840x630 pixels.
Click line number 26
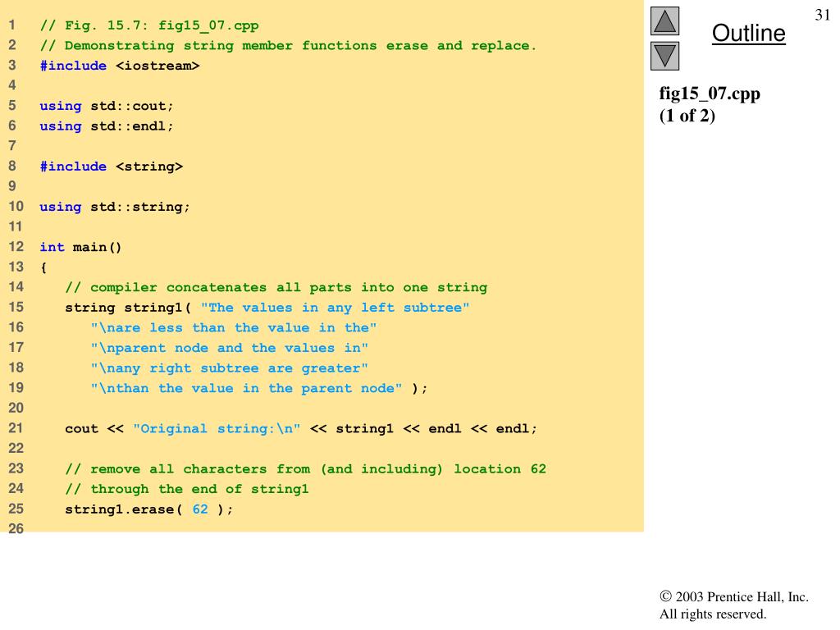coord(16,529)
